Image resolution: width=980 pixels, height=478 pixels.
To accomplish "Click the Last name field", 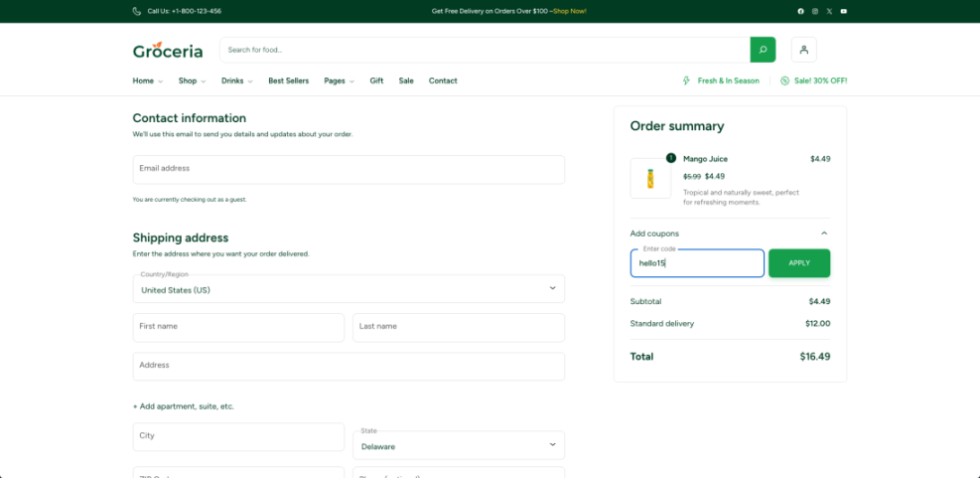I will coord(459,328).
